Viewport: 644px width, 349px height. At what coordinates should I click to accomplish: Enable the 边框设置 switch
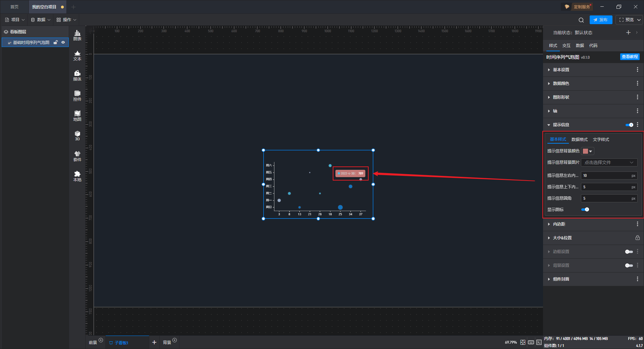click(x=629, y=252)
